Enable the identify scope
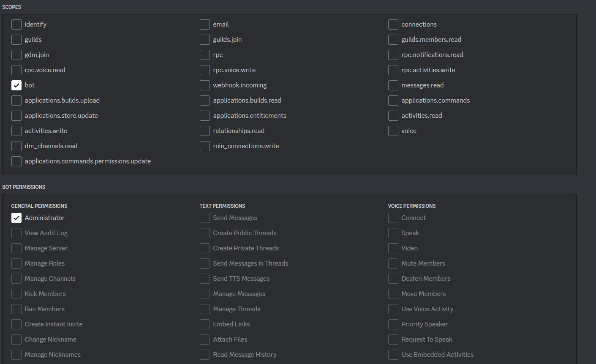The height and width of the screenshot is (364, 596). coord(16,24)
